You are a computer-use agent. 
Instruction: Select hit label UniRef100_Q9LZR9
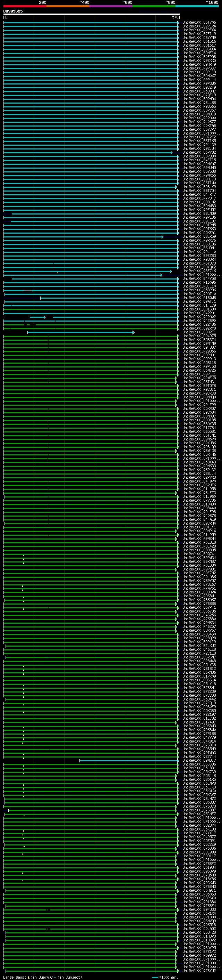199,405
